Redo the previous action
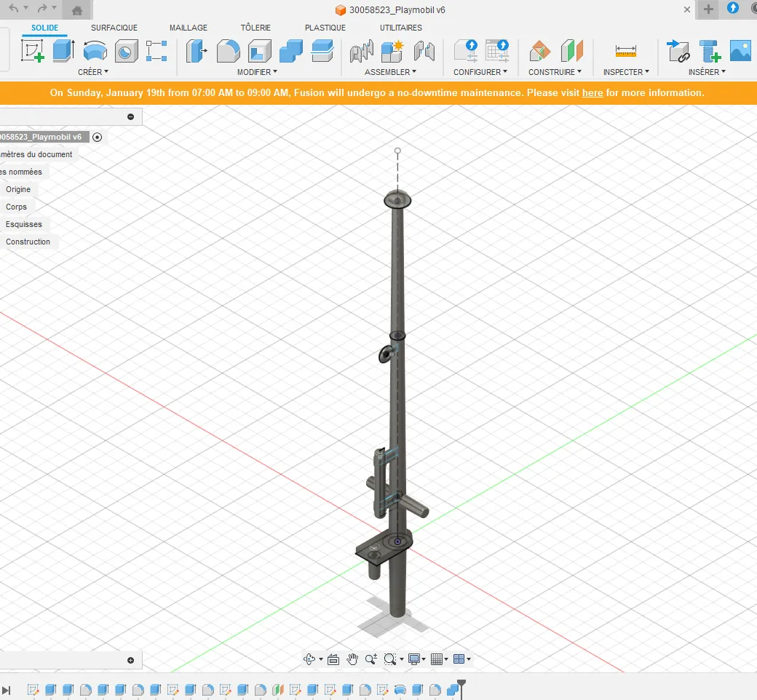The image size is (757, 700). click(42, 8)
